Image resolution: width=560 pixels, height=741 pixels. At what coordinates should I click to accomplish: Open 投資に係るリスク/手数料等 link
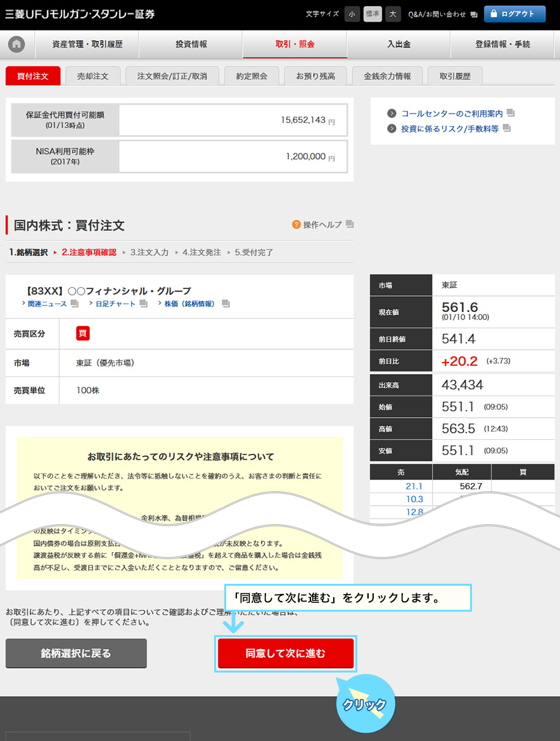[x=450, y=129]
